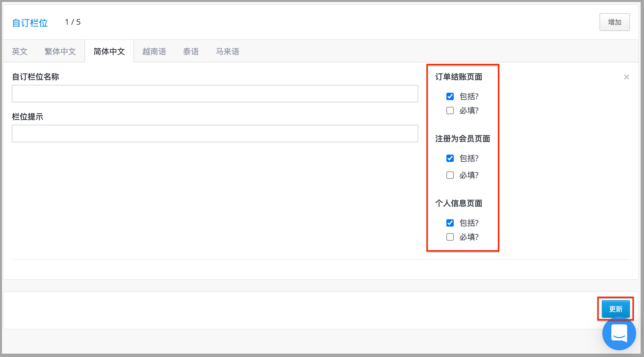644x357 pixels.
Task: Enable 必填 under 订单结账页面
Action: tap(450, 110)
